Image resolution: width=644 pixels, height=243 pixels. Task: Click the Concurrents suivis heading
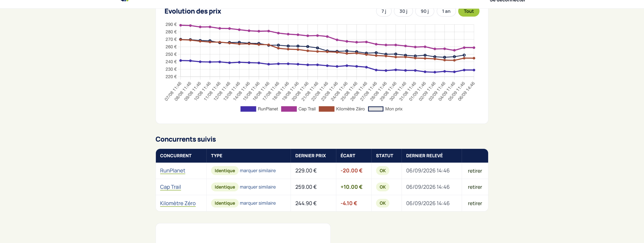pyautogui.click(x=186, y=139)
